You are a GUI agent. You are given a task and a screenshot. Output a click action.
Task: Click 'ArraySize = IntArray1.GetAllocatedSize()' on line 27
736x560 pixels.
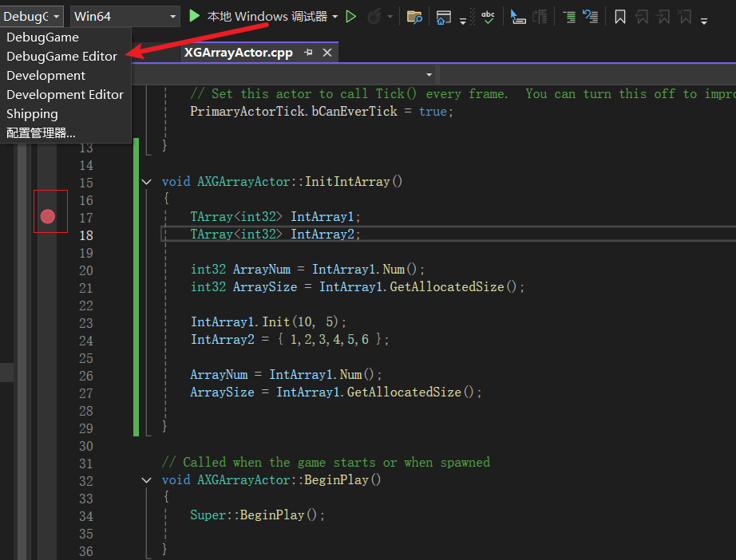tap(335, 392)
